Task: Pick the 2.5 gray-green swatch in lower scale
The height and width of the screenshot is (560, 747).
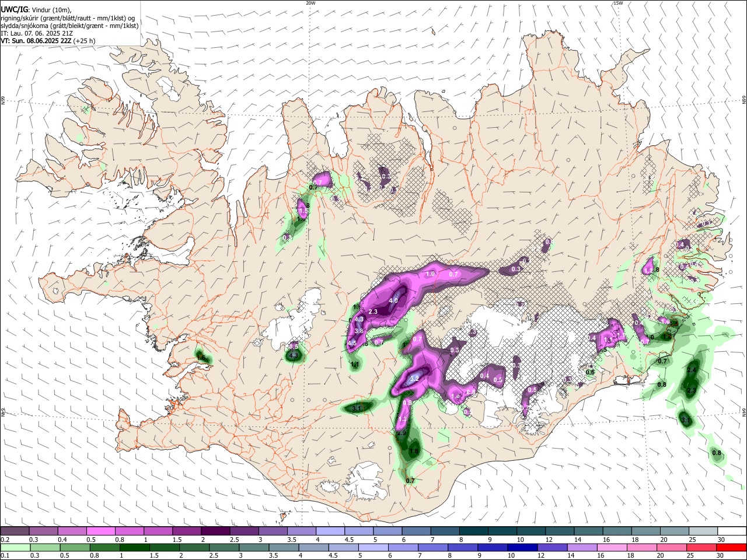Action: pyautogui.click(x=224, y=547)
